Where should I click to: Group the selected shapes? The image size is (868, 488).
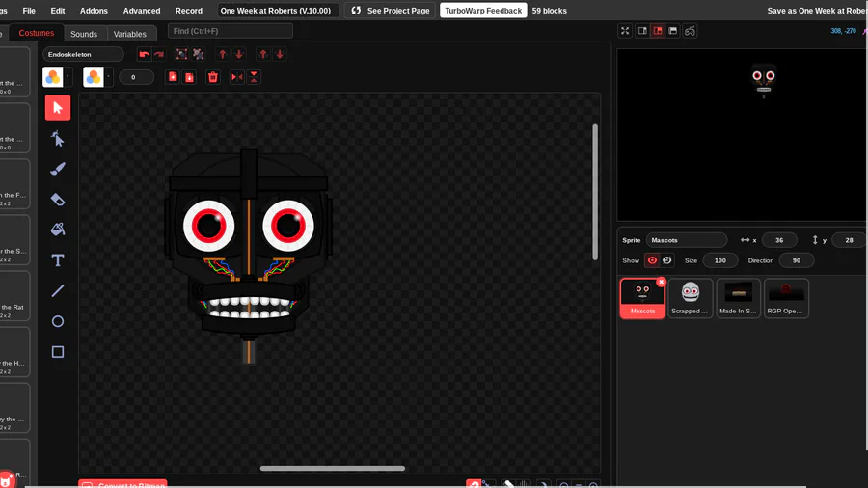pos(181,54)
